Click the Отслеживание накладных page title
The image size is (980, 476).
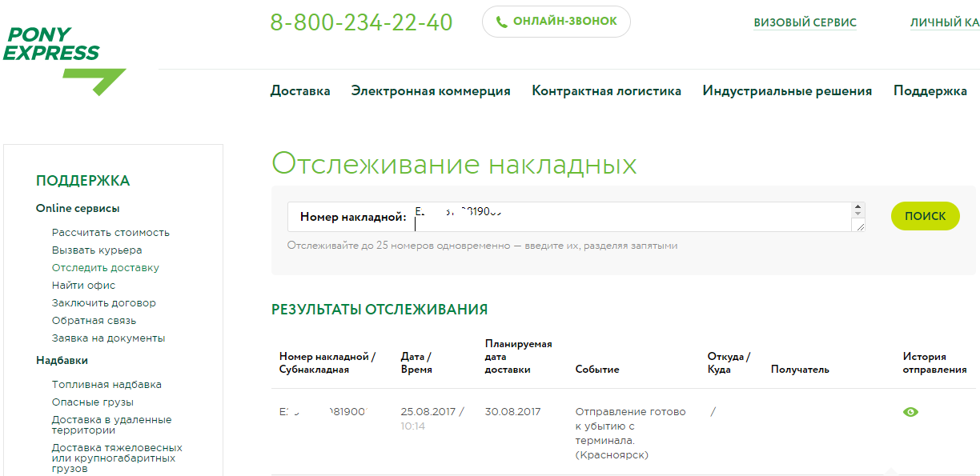(454, 164)
